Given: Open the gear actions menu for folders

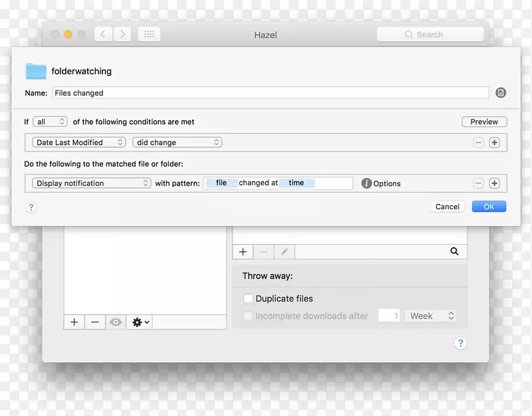Looking at the screenshot, I should 140,322.
